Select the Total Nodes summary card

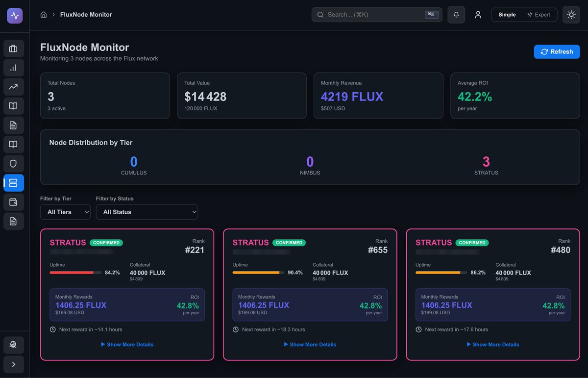pyautogui.click(x=105, y=96)
